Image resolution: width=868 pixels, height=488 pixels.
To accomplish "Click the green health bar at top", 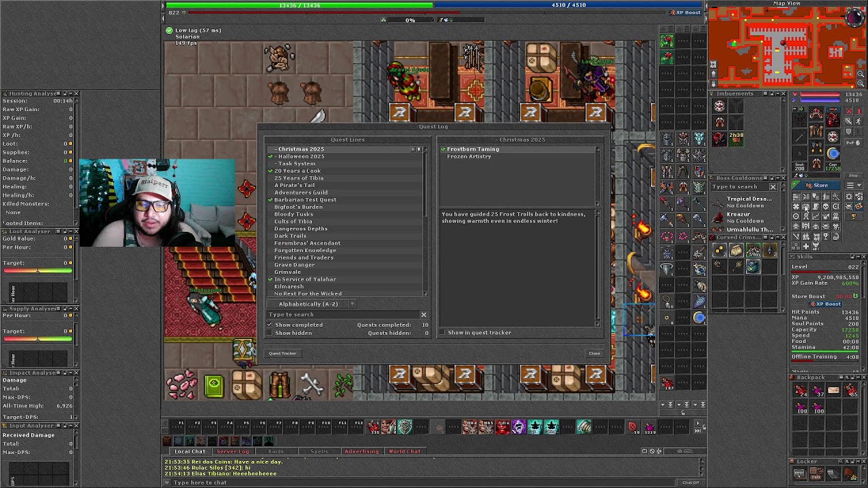I will (299, 5).
